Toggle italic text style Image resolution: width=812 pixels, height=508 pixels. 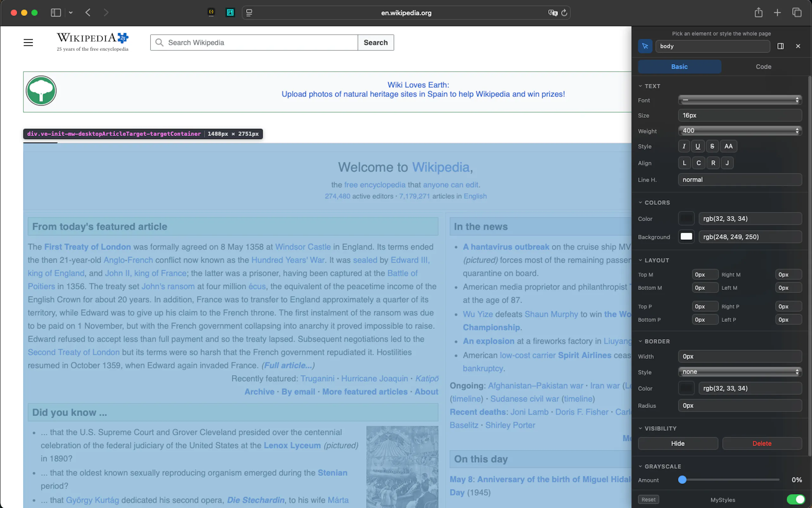click(684, 146)
